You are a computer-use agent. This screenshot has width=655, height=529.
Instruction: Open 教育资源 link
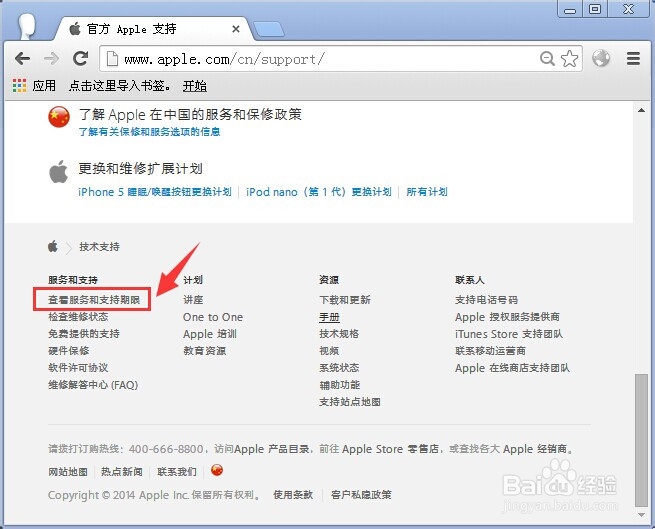pyautogui.click(x=205, y=351)
